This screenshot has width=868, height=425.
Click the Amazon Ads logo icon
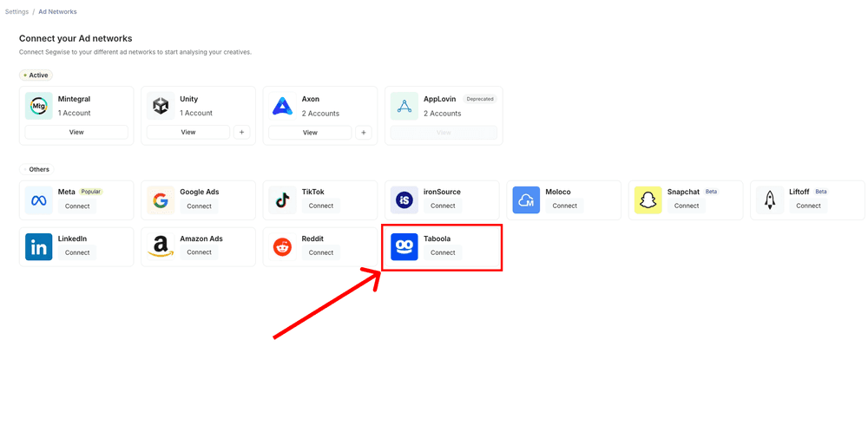[161, 247]
